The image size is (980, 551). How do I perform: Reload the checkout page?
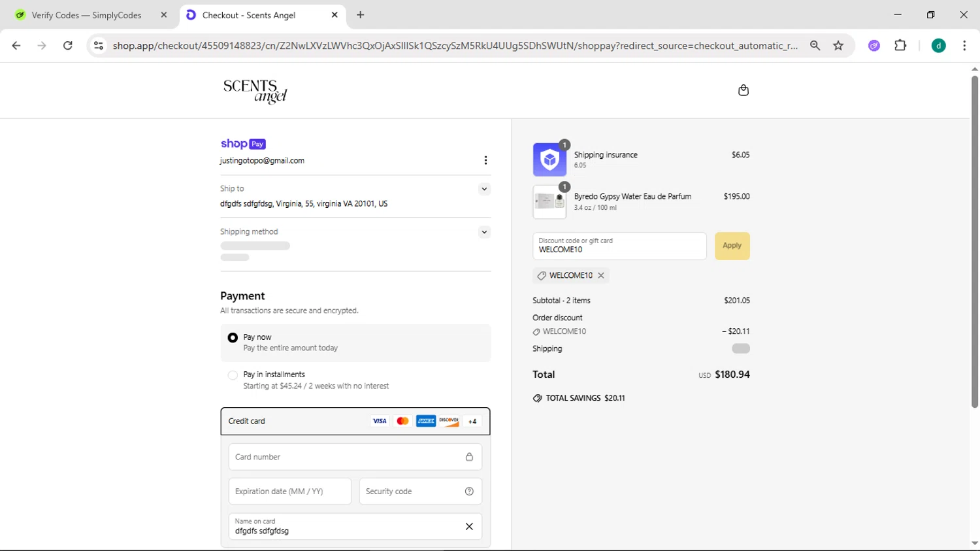point(67,46)
